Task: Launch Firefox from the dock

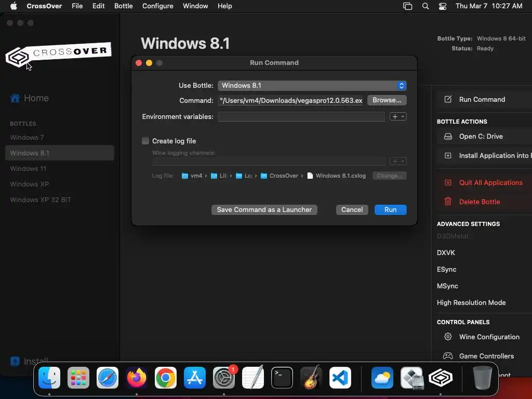Action: click(x=137, y=378)
